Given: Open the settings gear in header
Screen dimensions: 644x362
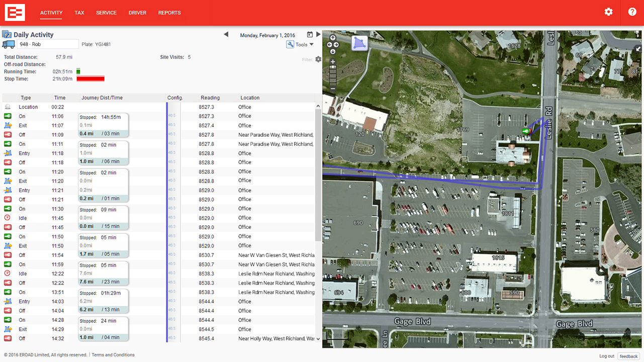Looking at the screenshot, I should 608,12.
